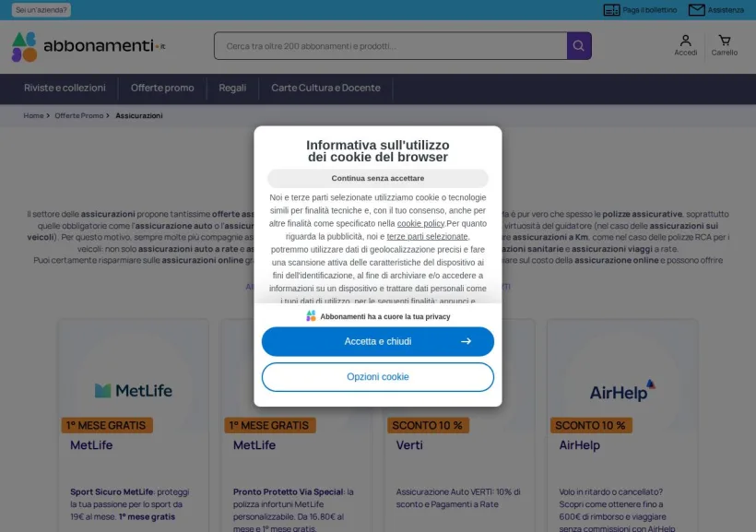Click the SCONTO 10 % badge on Verti
756x532 pixels.
tap(428, 425)
